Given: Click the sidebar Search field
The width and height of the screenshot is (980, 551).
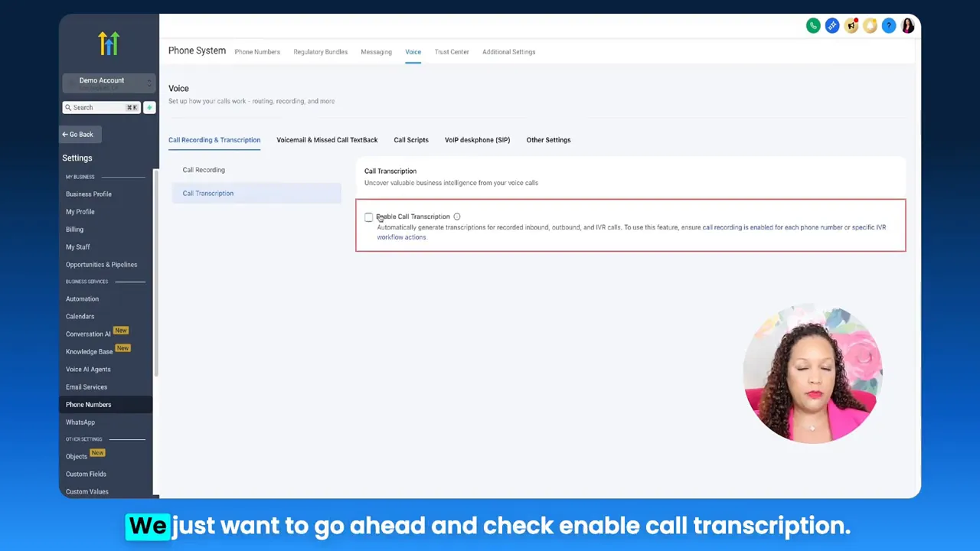Looking at the screenshot, I should [101, 108].
